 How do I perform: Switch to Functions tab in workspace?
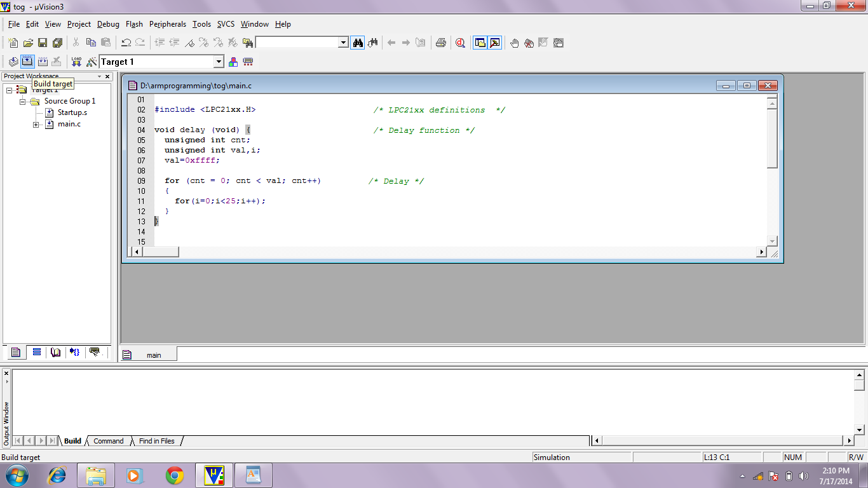pyautogui.click(x=76, y=352)
